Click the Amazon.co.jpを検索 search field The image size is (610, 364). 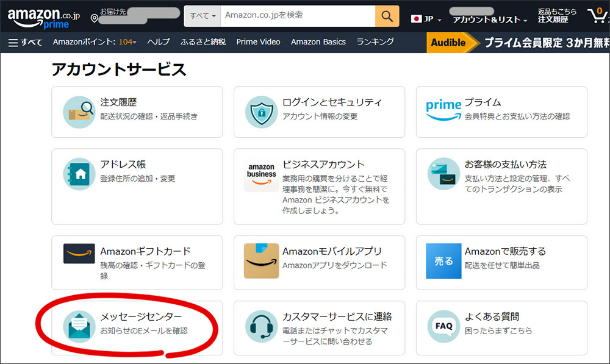[298, 16]
